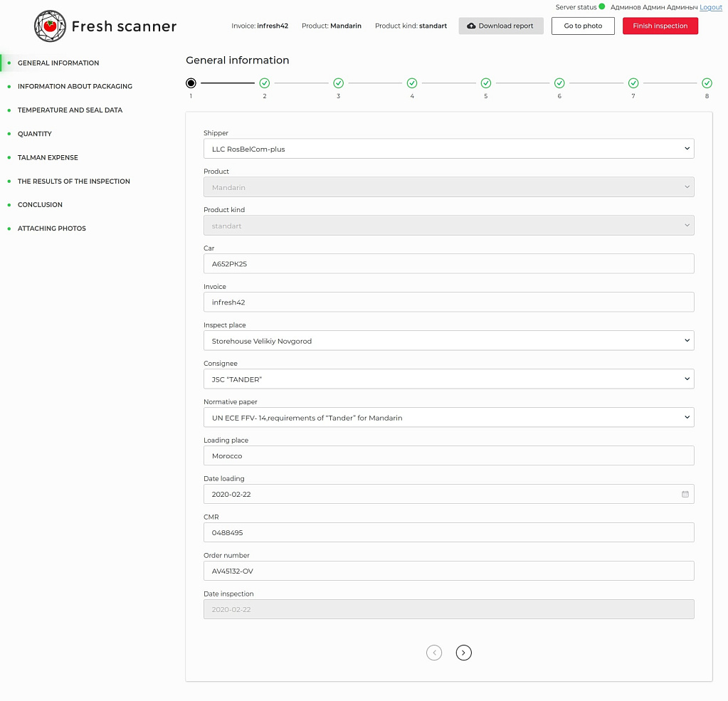Image resolution: width=728 pixels, height=701 pixels.
Task: Expand the Normative paper dropdown
Action: pyautogui.click(x=448, y=418)
